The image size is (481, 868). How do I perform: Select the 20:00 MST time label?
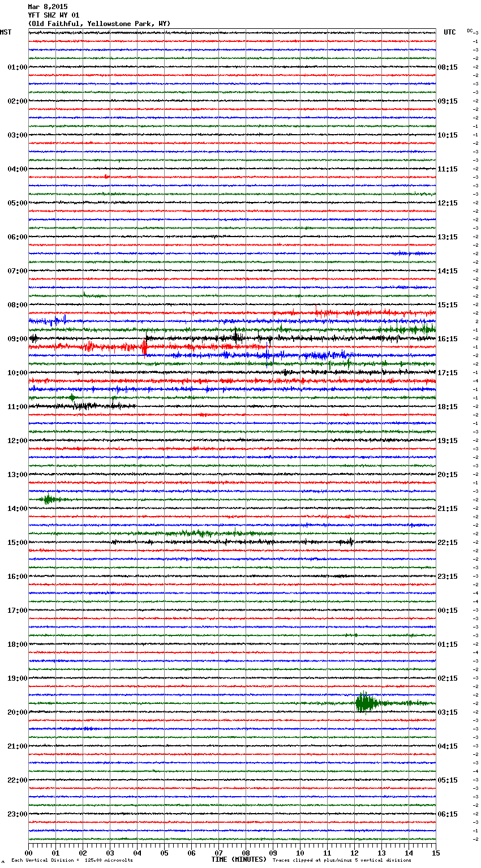tap(18, 712)
